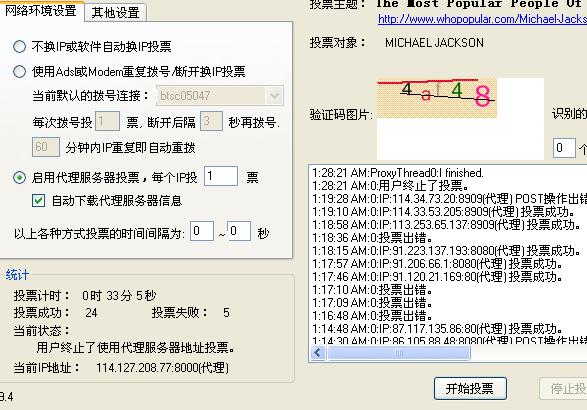Switch to the 其他设置 tab
Image resolution: width=587 pixels, height=410 pixels.
pos(115,12)
